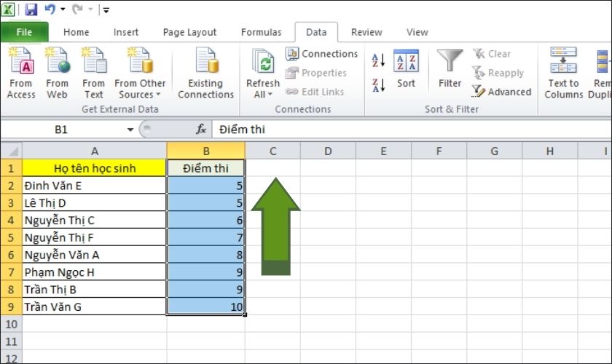
Task: Open the Review tab
Action: pyautogui.click(x=366, y=32)
